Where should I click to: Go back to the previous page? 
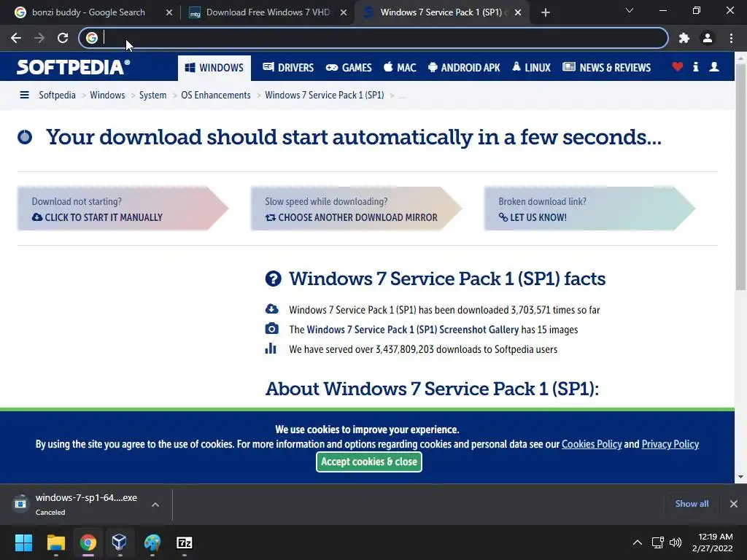click(16, 38)
